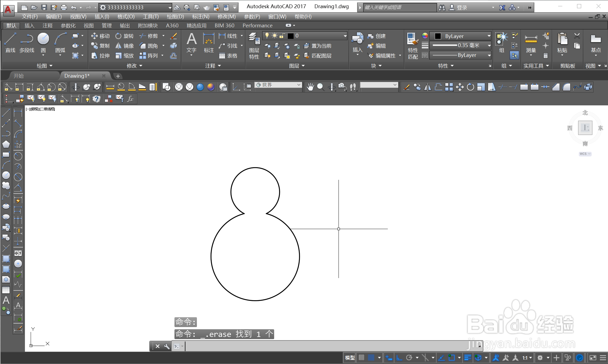Image resolution: width=608 pixels, height=364 pixels.
Task: Toggle ortho mode in status bar
Action: (399, 358)
